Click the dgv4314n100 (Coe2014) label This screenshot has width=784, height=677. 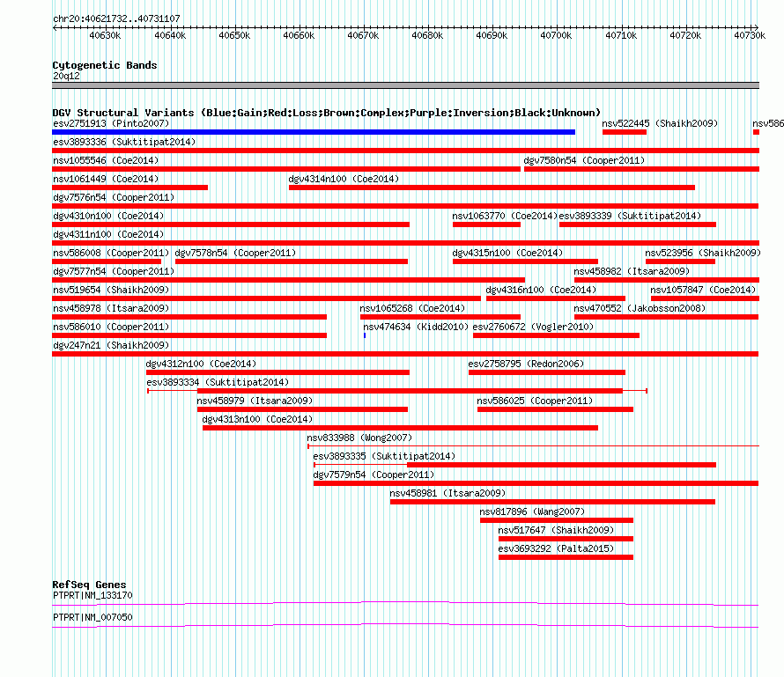click(344, 179)
